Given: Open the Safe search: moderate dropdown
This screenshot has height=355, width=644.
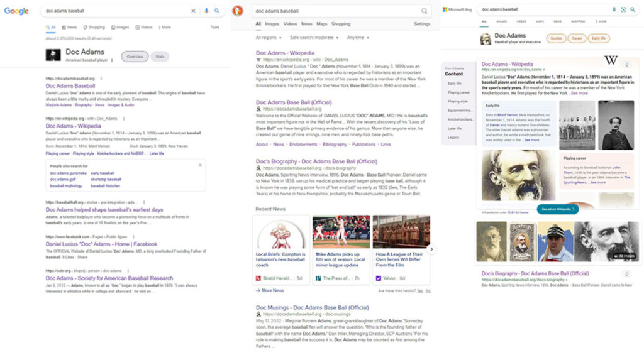Looking at the screenshot, I should [x=314, y=38].
